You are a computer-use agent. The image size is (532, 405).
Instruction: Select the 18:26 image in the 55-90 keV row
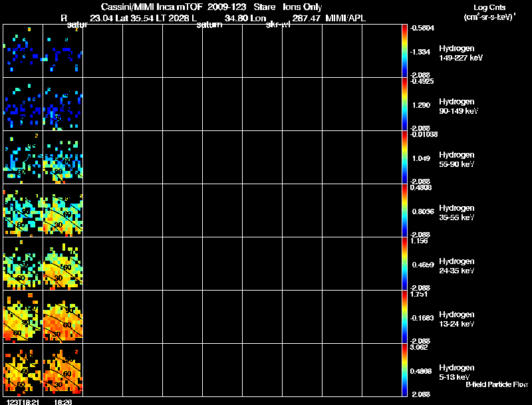(63, 158)
